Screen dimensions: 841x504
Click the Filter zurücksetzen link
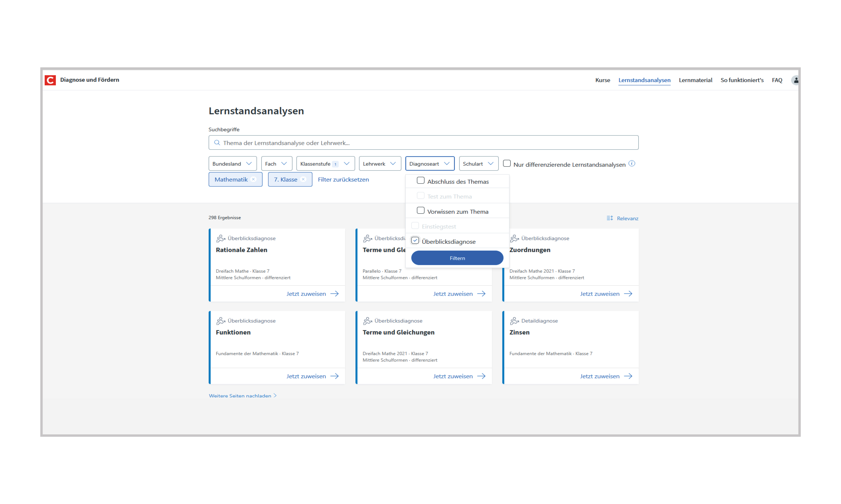pyautogui.click(x=343, y=179)
